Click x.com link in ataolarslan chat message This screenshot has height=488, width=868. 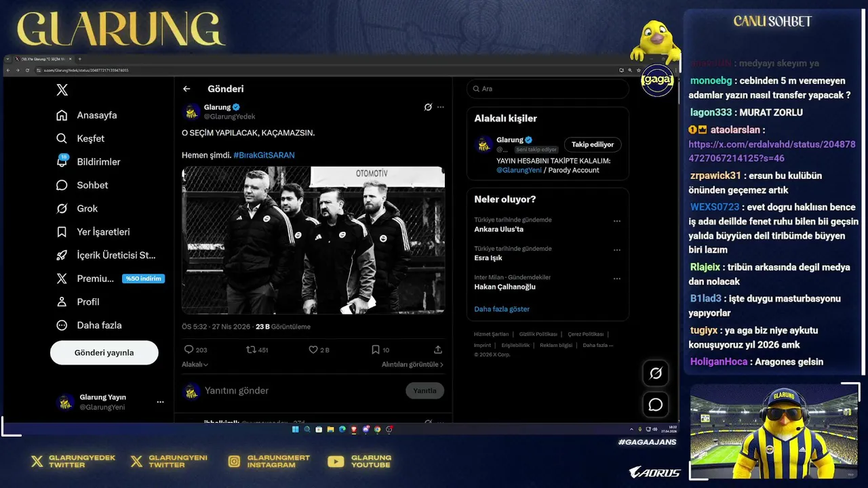(x=772, y=151)
